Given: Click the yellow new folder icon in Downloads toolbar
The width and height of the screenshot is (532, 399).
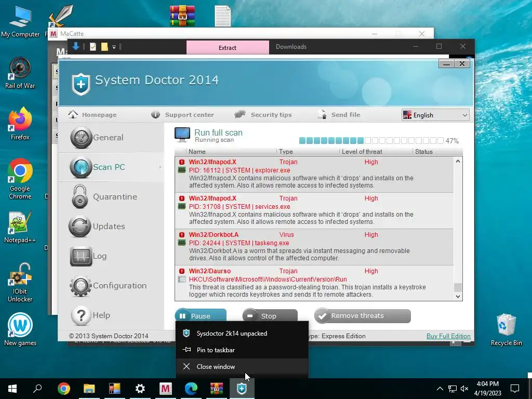Looking at the screenshot, I should pyautogui.click(x=104, y=47).
